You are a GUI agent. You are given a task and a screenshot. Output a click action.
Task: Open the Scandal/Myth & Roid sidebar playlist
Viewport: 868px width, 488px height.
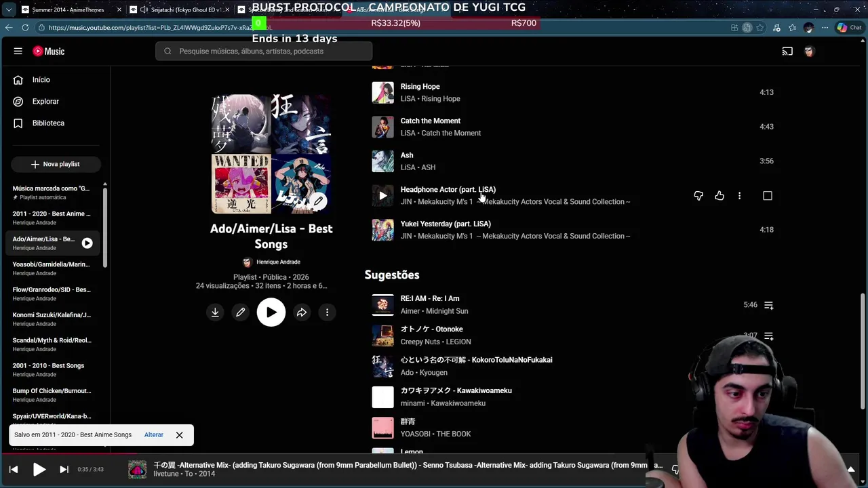click(x=52, y=345)
